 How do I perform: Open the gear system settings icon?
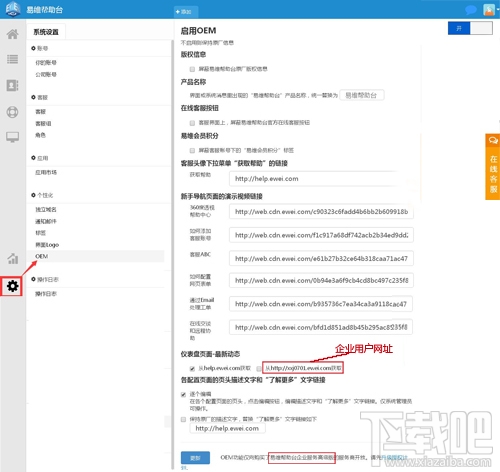tap(12, 286)
